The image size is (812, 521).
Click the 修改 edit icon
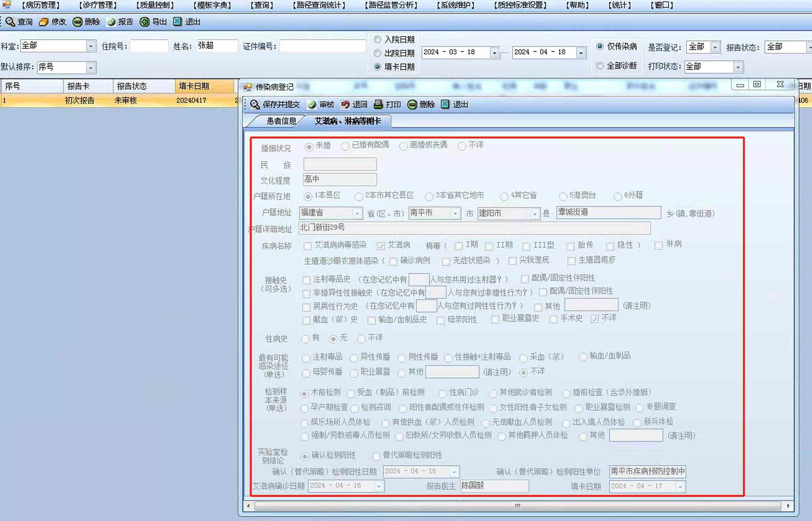[x=44, y=22]
